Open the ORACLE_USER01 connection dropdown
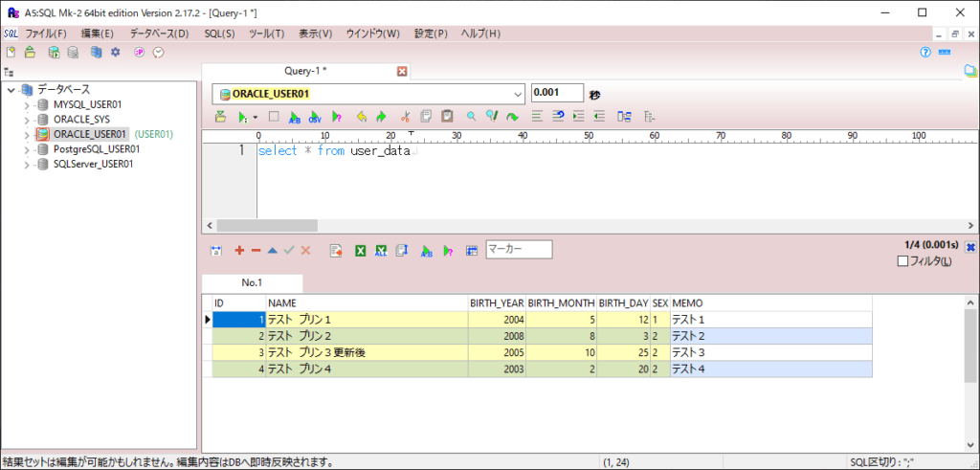 (518, 93)
